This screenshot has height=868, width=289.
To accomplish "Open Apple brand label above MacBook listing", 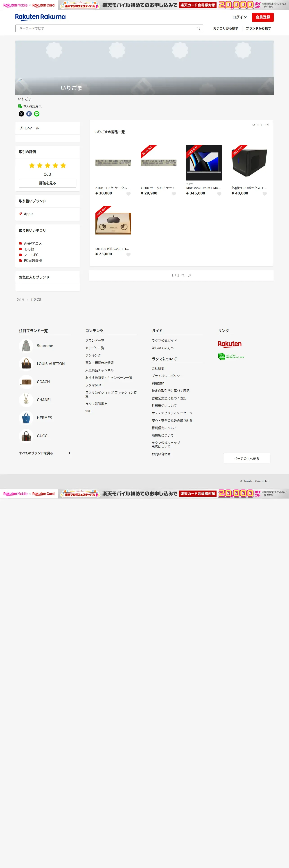I will (x=190, y=184).
